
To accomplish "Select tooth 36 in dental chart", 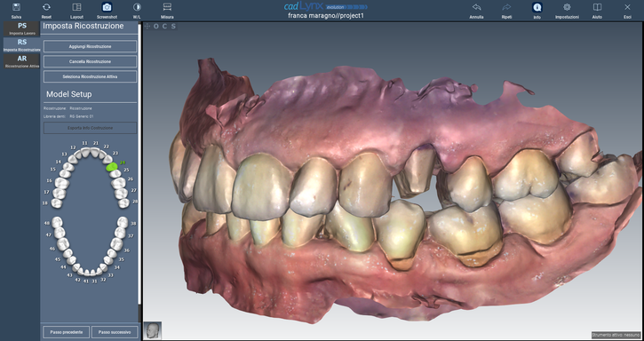I will click(x=116, y=244).
